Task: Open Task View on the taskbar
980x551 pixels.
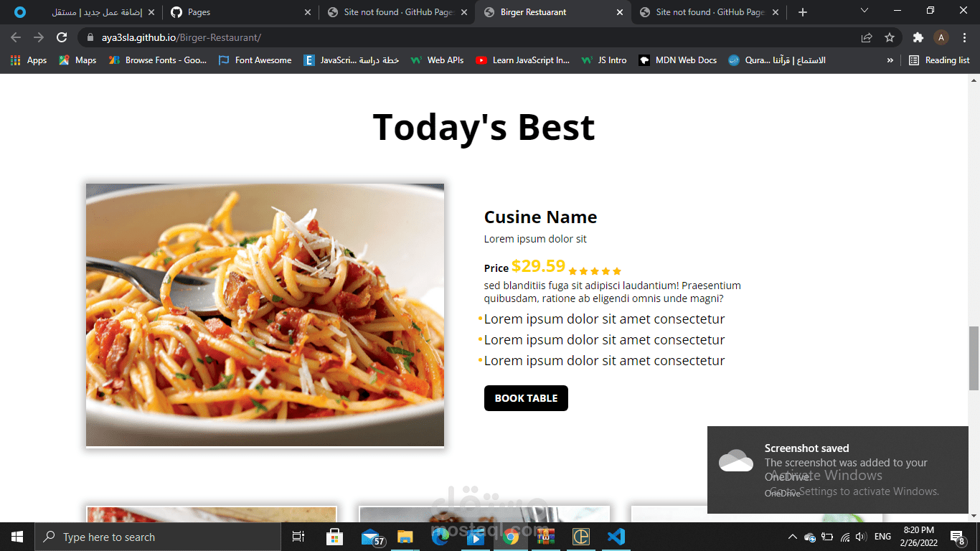Action: [298, 537]
